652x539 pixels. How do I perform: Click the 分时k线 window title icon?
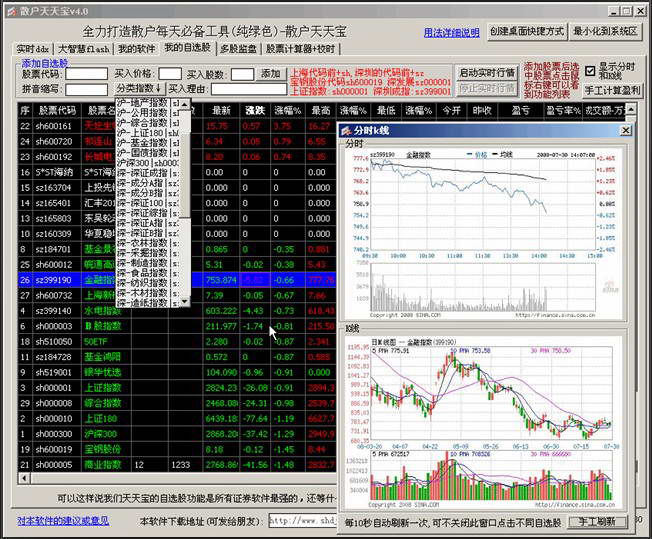[346, 131]
